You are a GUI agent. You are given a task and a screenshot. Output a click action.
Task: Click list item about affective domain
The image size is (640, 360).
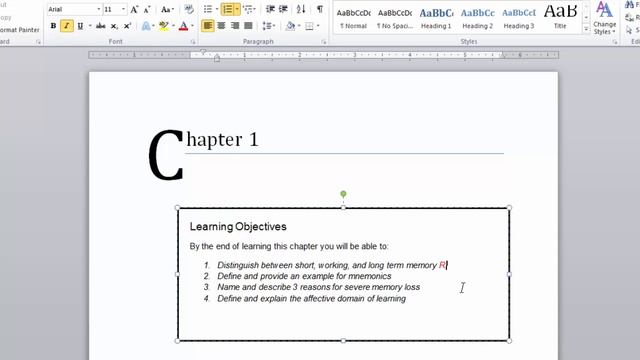click(311, 299)
